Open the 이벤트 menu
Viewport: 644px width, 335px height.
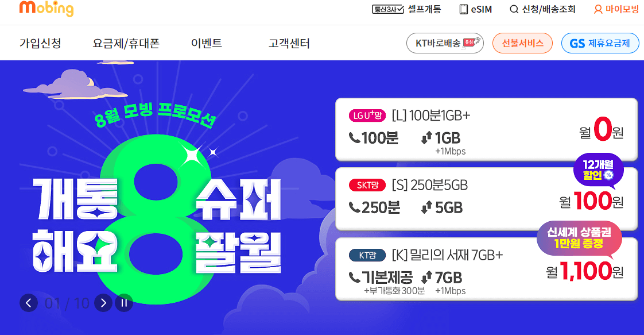pos(207,43)
